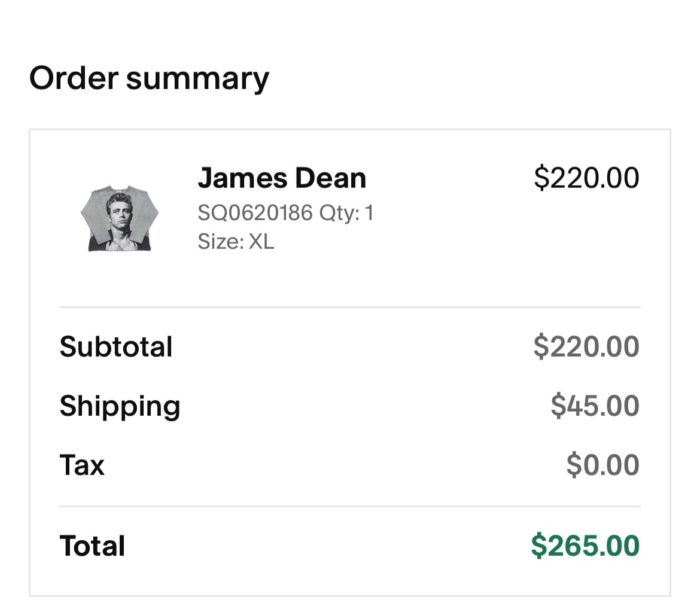Click the Tax amount $0.00
The image size is (700, 615).
[x=603, y=465]
